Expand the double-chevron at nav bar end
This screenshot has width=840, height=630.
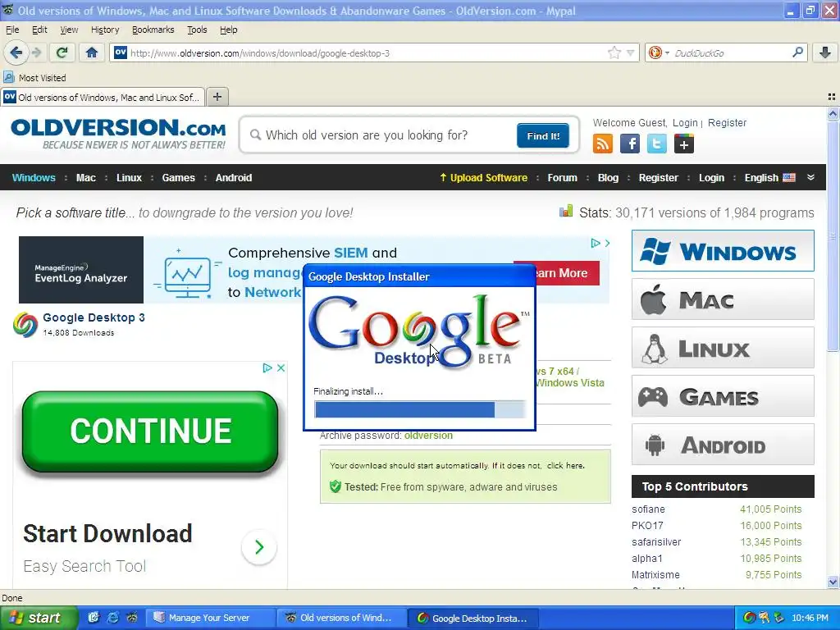tap(810, 177)
